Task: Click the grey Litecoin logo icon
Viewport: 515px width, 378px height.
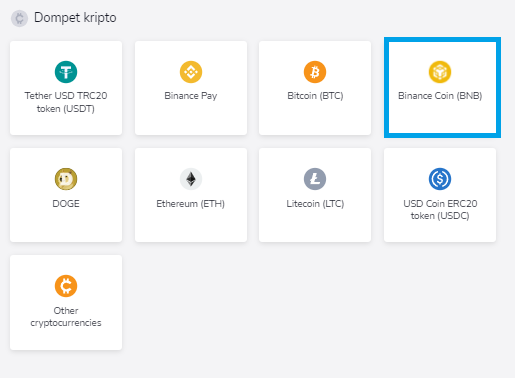Action: [315, 179]
